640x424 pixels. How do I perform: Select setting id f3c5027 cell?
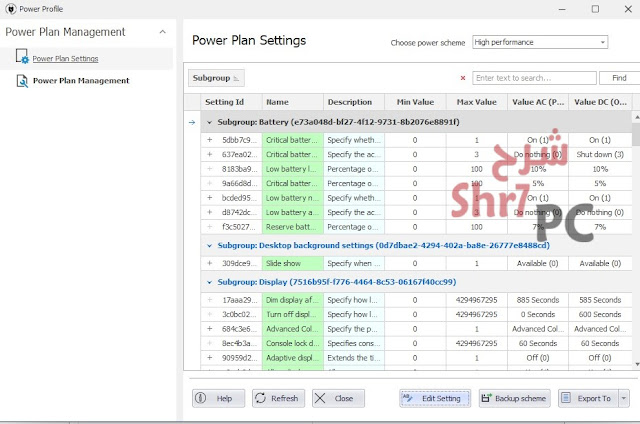tap(240, 227)
